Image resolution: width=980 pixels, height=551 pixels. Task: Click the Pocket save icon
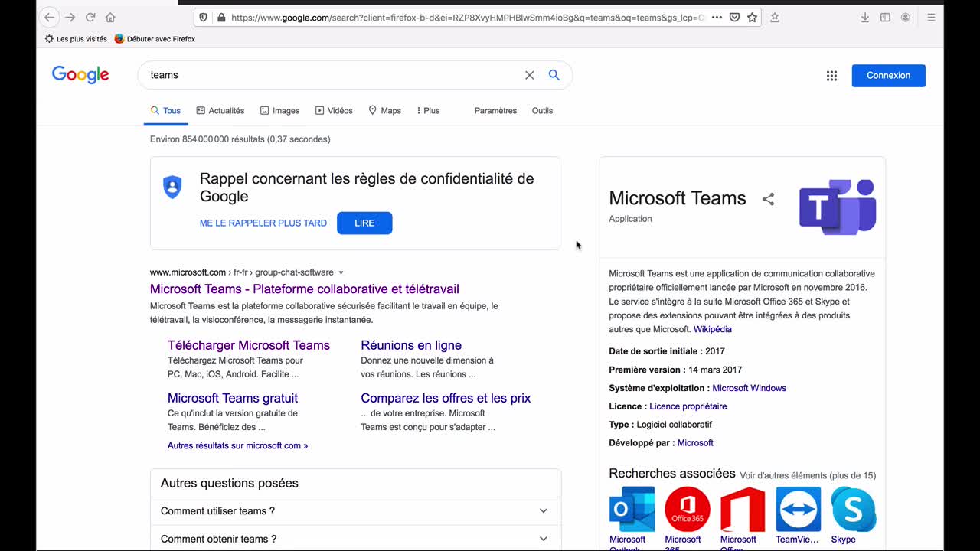pos(735,17)
